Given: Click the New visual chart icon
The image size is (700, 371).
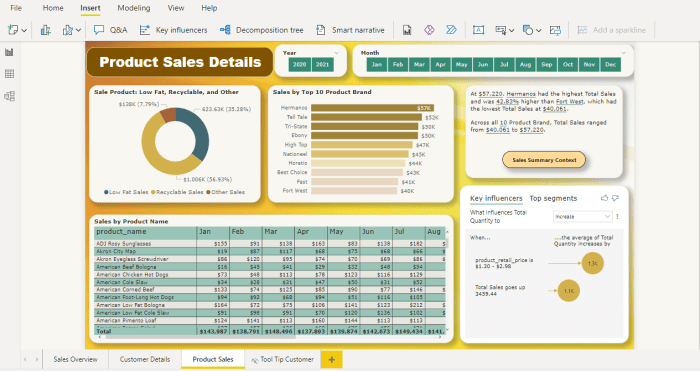Looking at the screenshot, I should tap(45, 30).
